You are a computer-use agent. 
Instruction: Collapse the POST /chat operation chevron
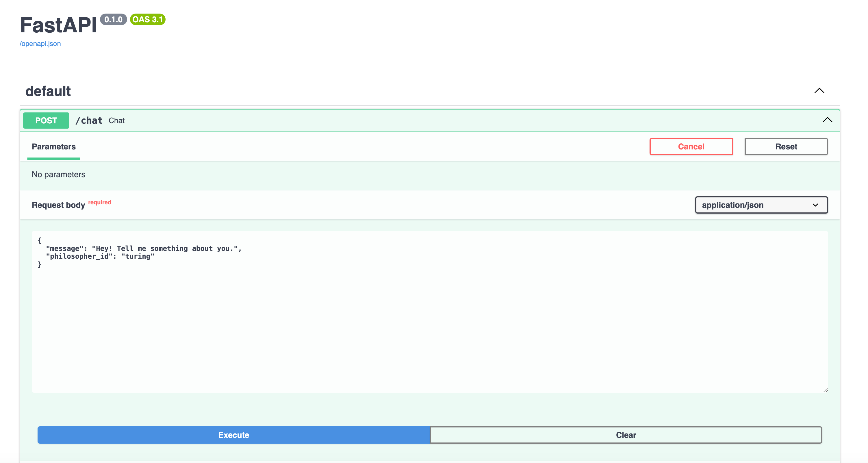click(827, 120)
